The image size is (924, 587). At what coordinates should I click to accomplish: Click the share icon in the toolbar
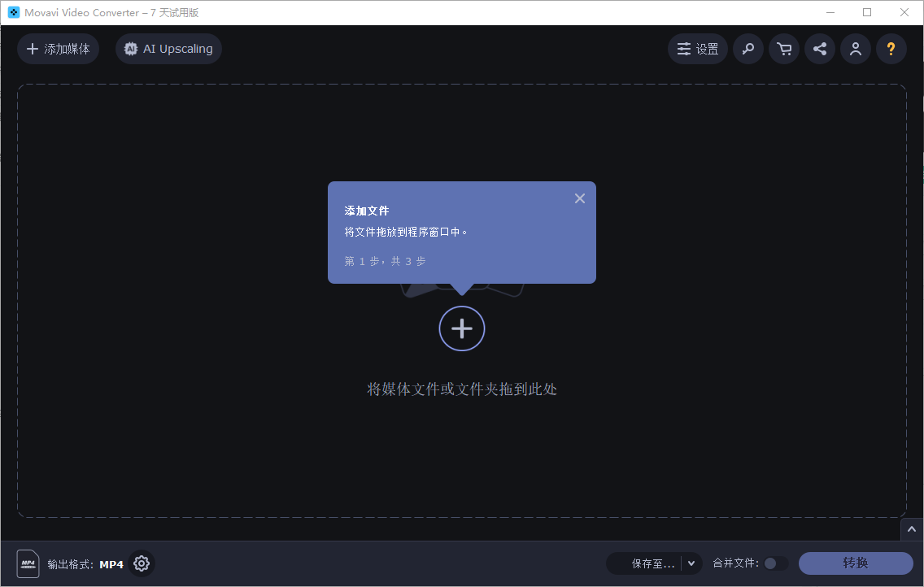(819, 49)
